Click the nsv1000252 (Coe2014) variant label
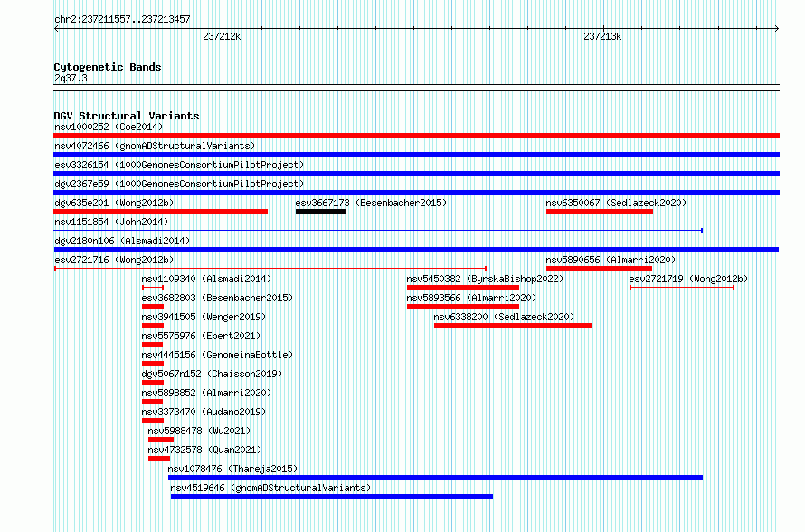Screen dimensions: 805x532 (x=109, y=127)
